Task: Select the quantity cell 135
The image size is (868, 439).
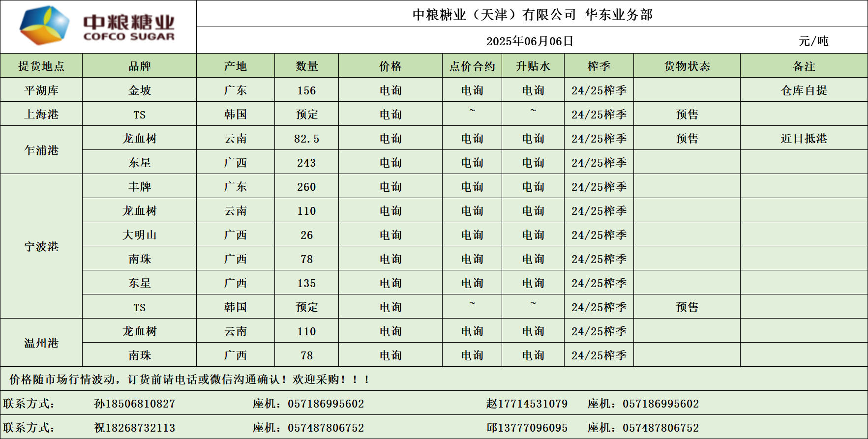Action: pyautogui.click(x=306, y=283)
